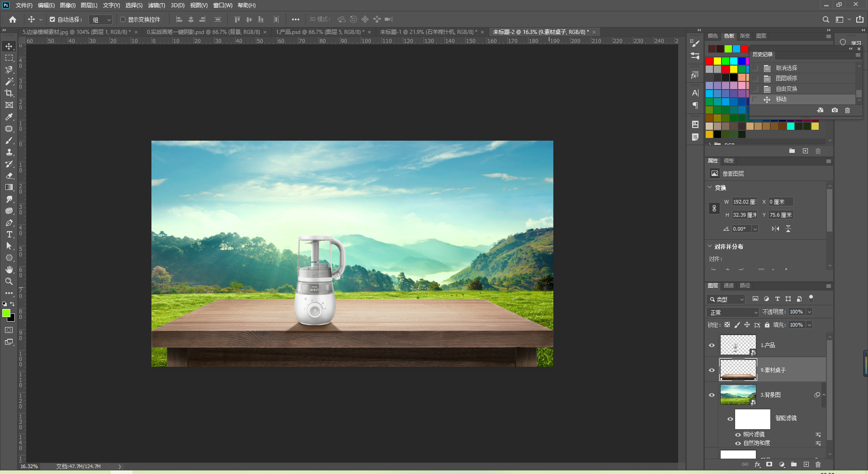The image size is (868, 474).
Task: Select the Rectangular Marquee tool
Action: 9,58
